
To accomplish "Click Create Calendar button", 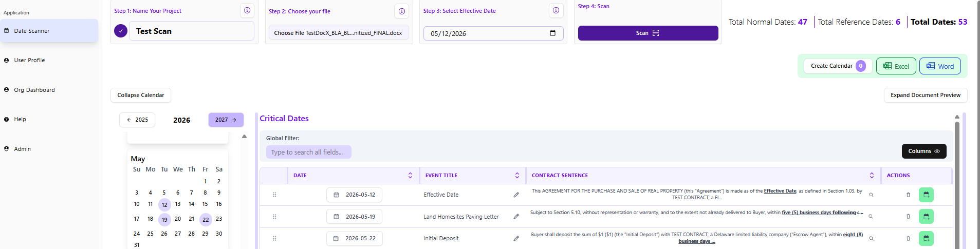I will (838, 66).
